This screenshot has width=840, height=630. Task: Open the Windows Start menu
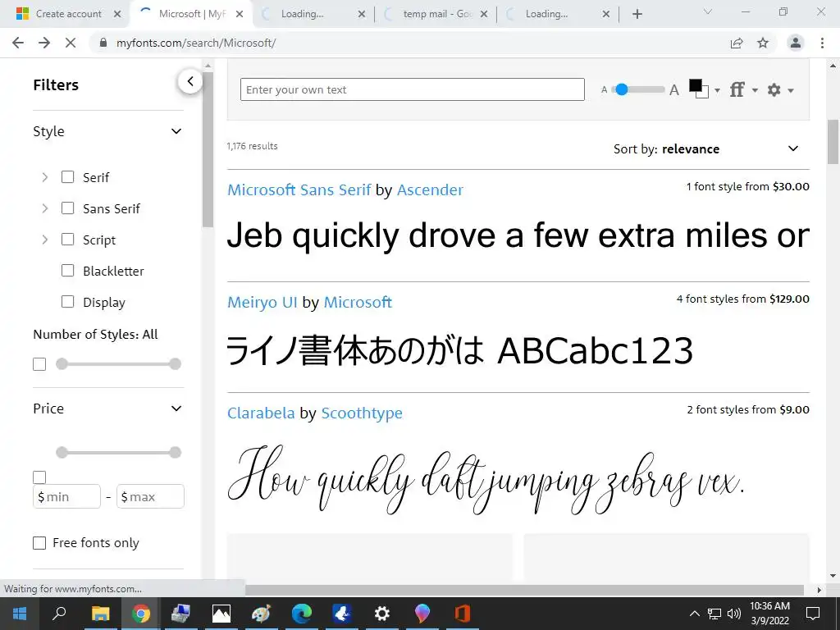20,614
